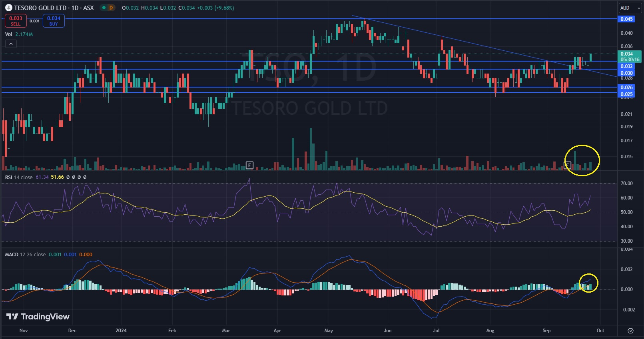Click the earnings E marker near March

249,165
